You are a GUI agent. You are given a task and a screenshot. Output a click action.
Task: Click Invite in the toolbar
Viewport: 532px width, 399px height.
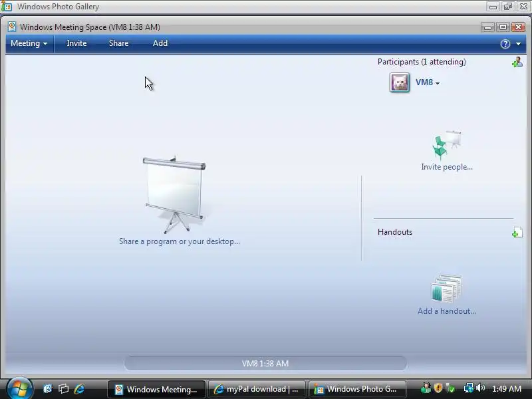[76, 43]
